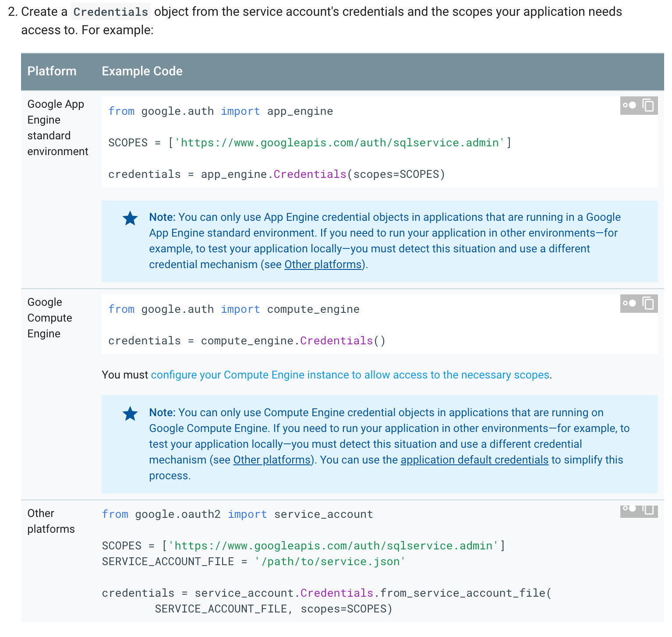The width and height of the screenshot is (672, 637).
Task: Toggle dark theme on App Engine code block
Action: pos(630,106)
